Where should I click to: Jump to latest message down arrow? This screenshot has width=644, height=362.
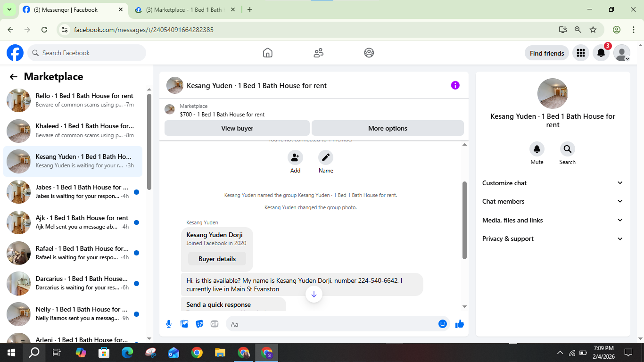(314, 295)
